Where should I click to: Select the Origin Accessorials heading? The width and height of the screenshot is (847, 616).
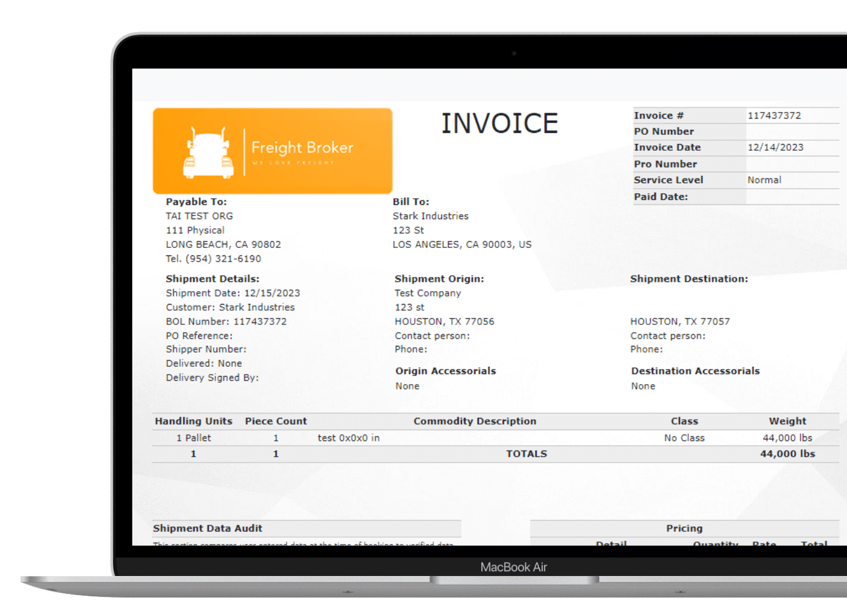coord(445,371)
